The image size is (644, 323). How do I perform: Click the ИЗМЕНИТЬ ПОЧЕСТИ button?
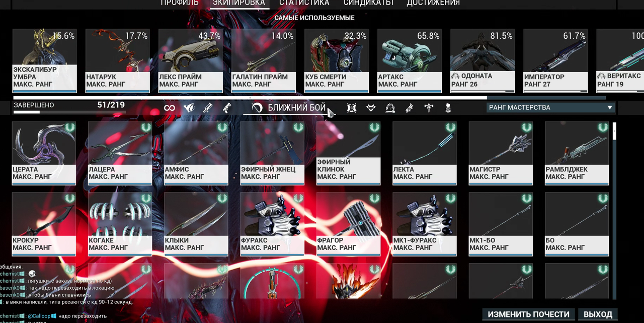click(x=528, y=314)
